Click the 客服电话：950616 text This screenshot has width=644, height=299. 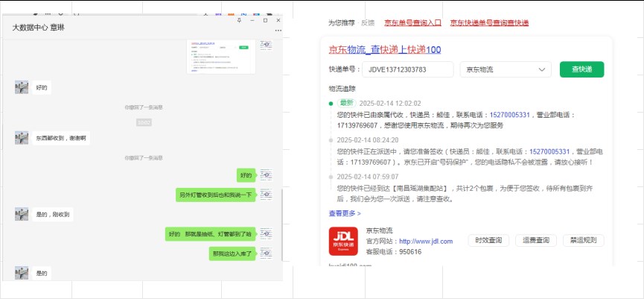pyautogui.click(x=393, y=252)
